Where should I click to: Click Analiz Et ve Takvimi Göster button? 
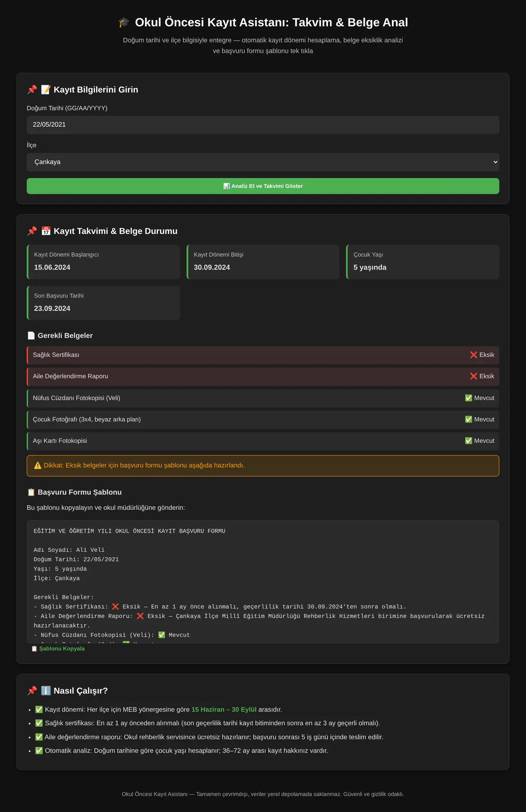[263, 186]
